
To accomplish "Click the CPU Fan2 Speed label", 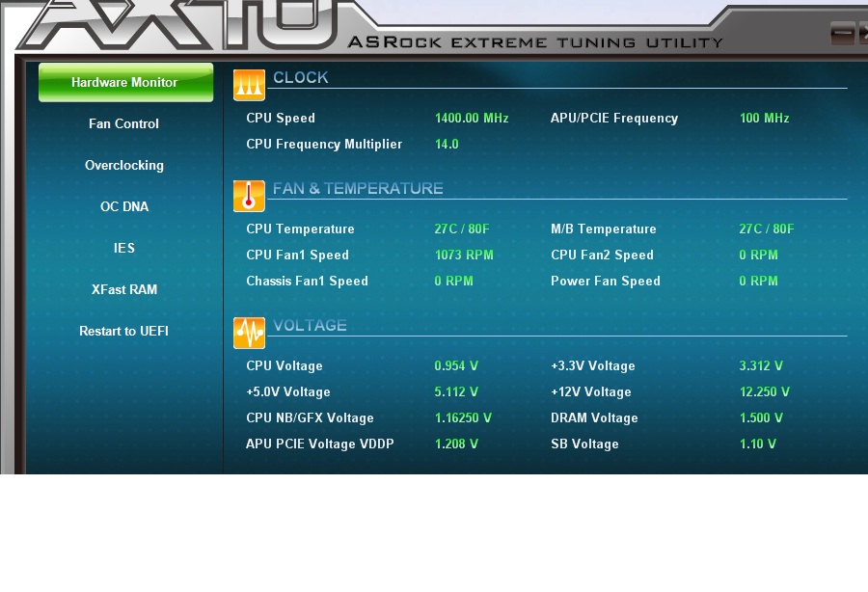I will 602,256.
